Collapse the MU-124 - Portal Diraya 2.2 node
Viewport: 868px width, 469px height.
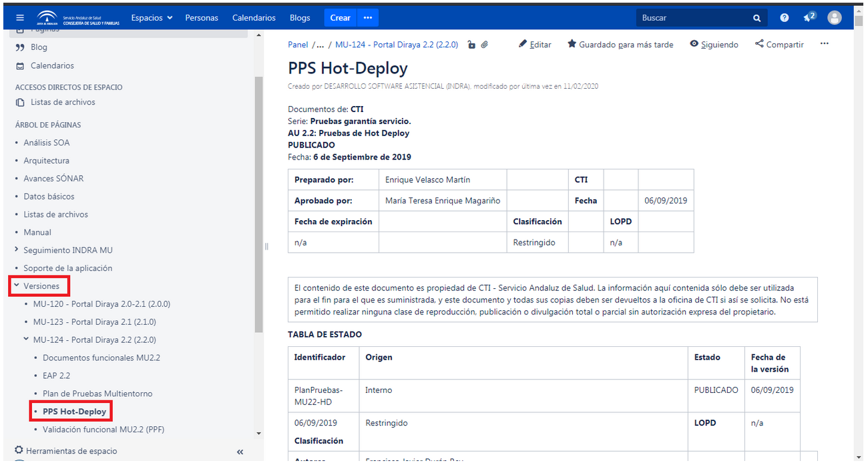26,340
